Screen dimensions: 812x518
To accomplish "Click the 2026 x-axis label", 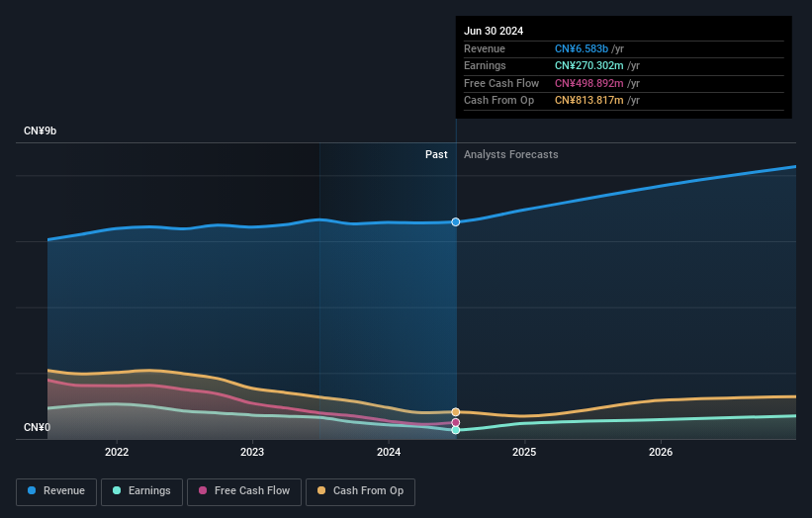I will (x=661, y=453).
